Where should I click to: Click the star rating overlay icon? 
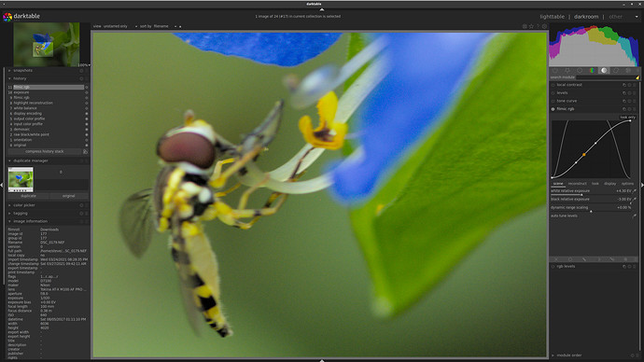[531, 26]
